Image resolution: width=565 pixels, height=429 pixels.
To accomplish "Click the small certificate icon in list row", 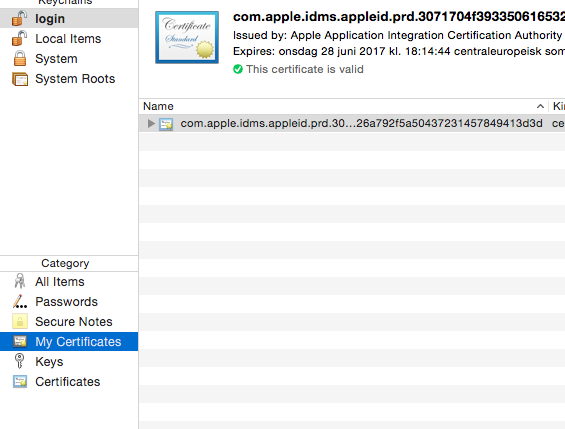I will pos(166,124).
